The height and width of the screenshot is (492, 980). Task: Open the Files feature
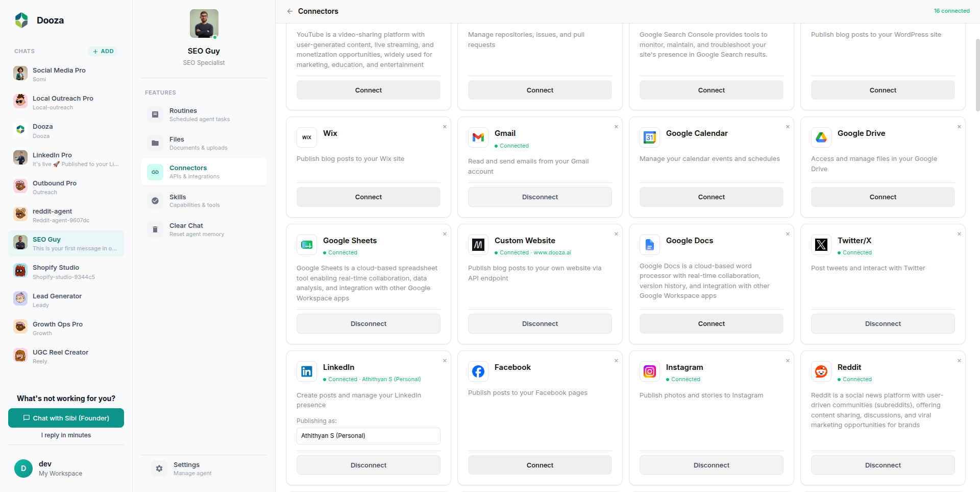coord(204,143)
